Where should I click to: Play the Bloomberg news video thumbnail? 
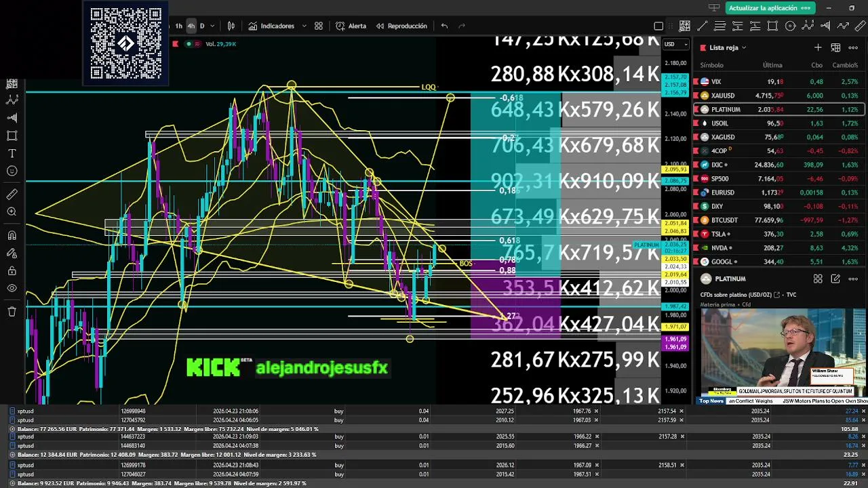(x=783, y=352)
